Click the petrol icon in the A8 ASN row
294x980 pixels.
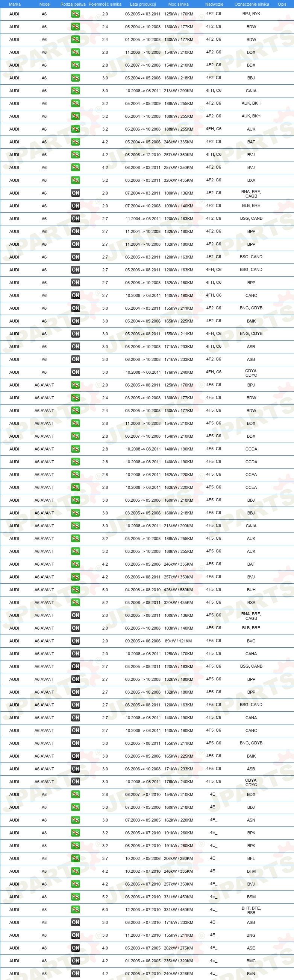pyautogui.click(x=75, y=820)
